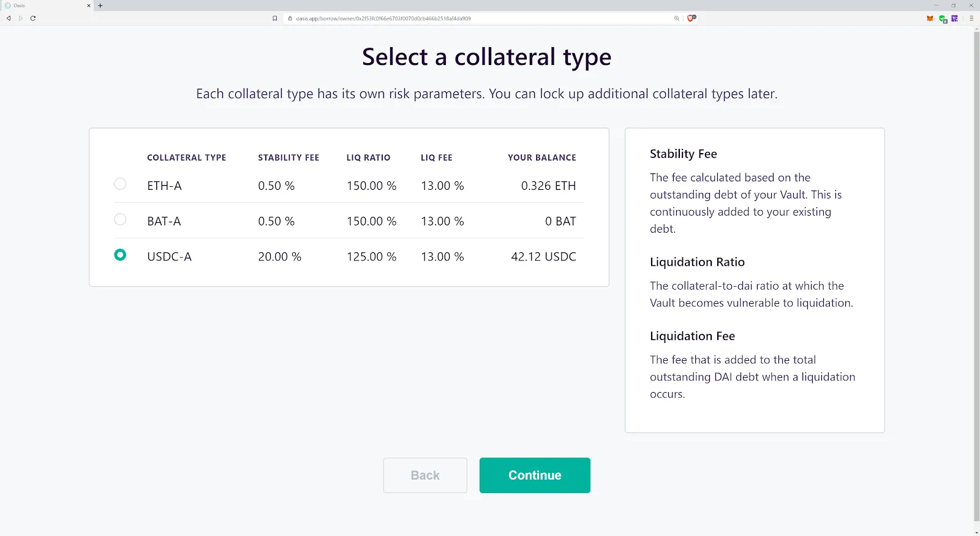Open the MetaMask fox extension
980x536 pixels.
tap(930, 18)
